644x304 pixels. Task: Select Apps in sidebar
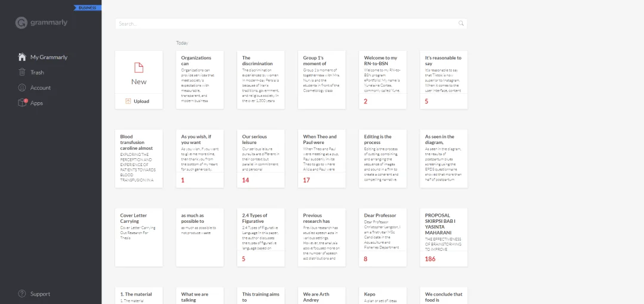pyautogui.click(x=36, y=103)
